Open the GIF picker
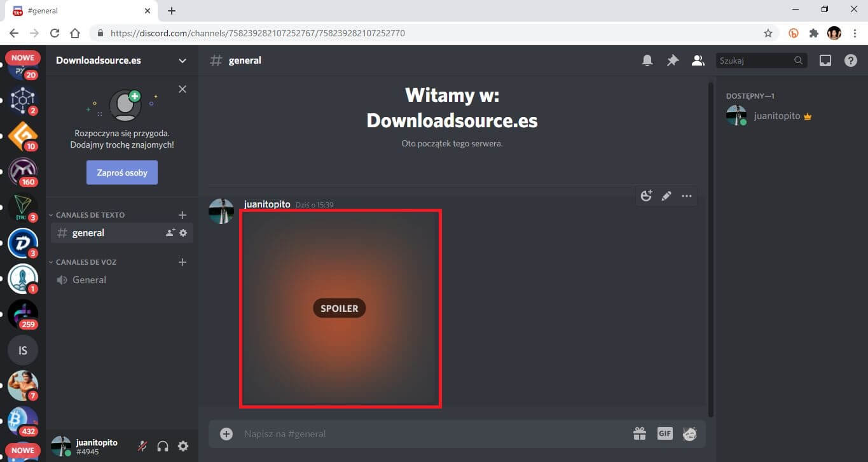This screenshot has height=462, width=868. (665, 434)
